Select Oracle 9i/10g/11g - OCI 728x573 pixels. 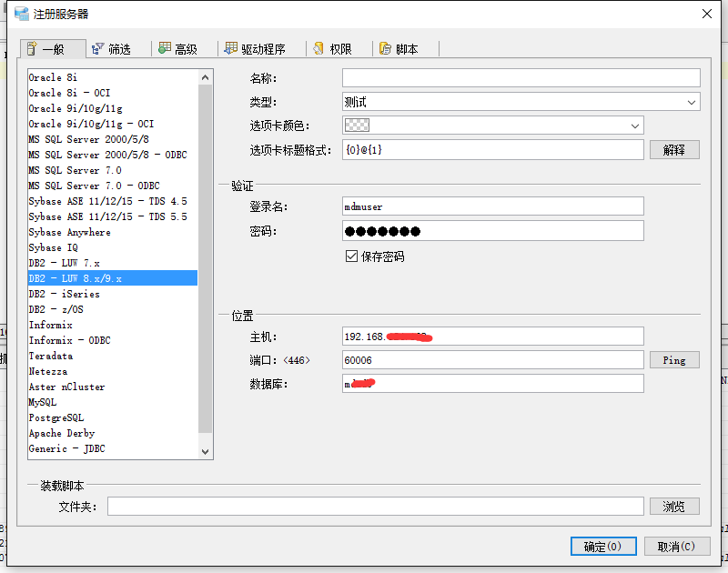click(113, 124)
